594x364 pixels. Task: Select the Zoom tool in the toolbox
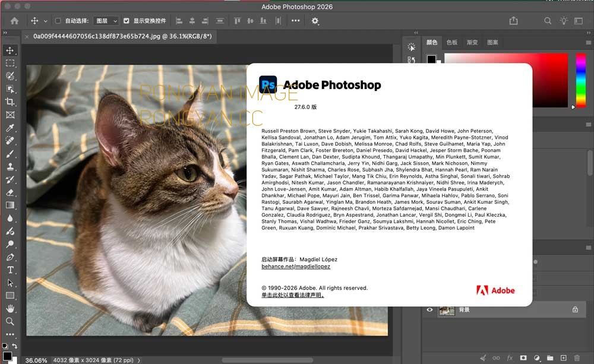(10, 322)
